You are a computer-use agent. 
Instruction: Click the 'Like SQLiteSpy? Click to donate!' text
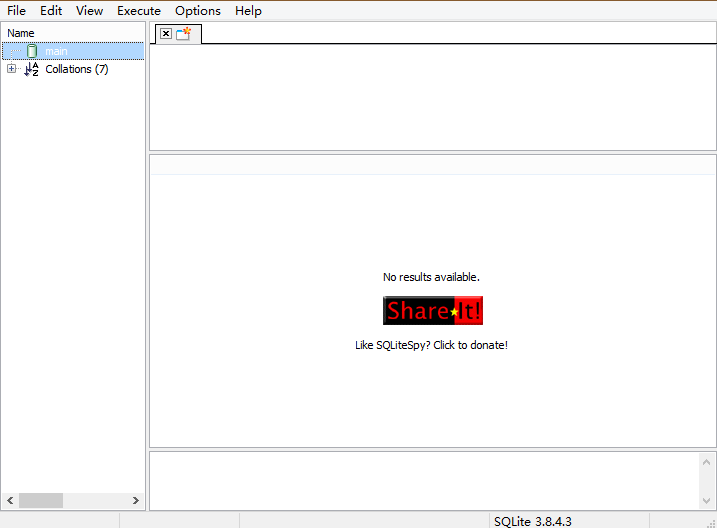click(x=431, y=345)
